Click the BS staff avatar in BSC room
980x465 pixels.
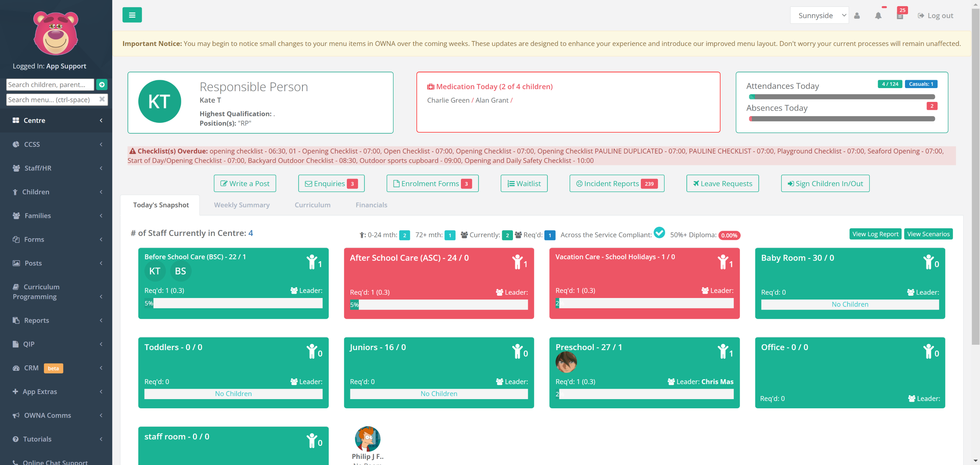(x=180, y=271)
